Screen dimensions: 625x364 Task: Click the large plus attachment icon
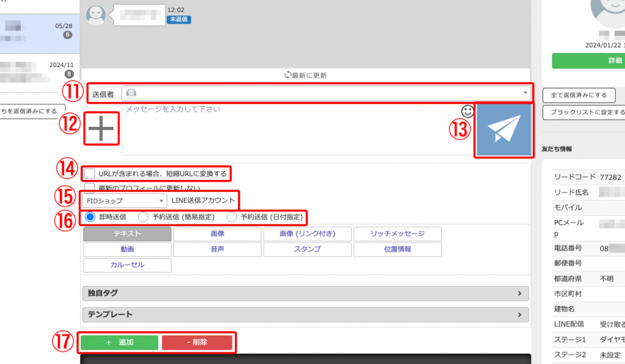pos(101,128)
